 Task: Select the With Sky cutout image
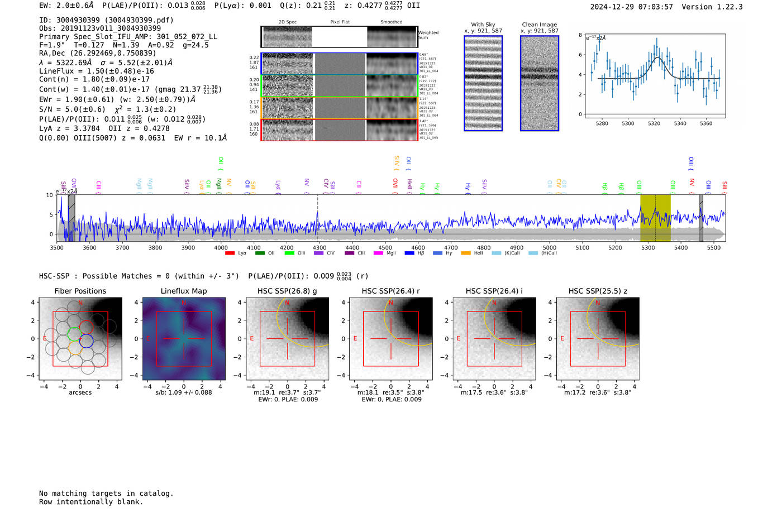click(x=483, y=83)
